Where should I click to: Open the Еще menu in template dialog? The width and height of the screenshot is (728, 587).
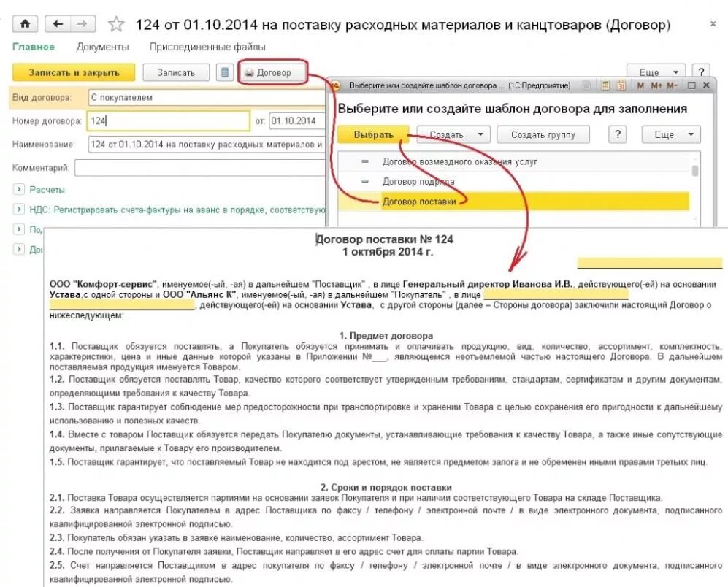pos(671,134)
